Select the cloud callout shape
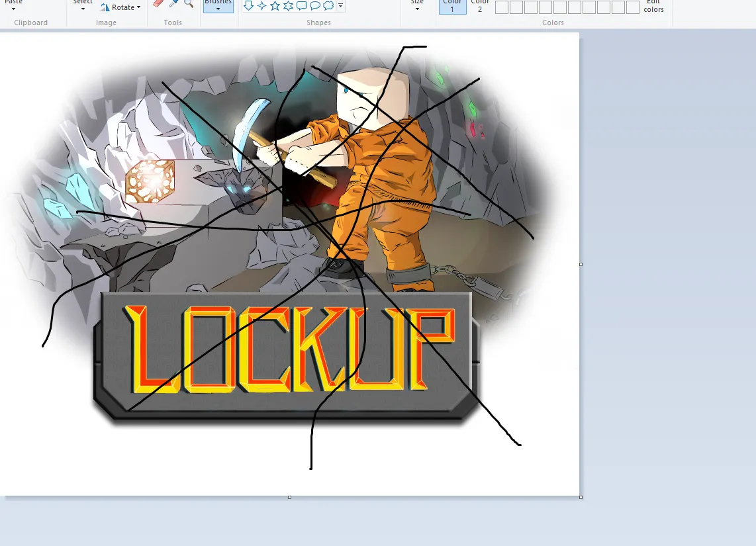The height and width of the screenshot is (546, 756). click(328, 6)
